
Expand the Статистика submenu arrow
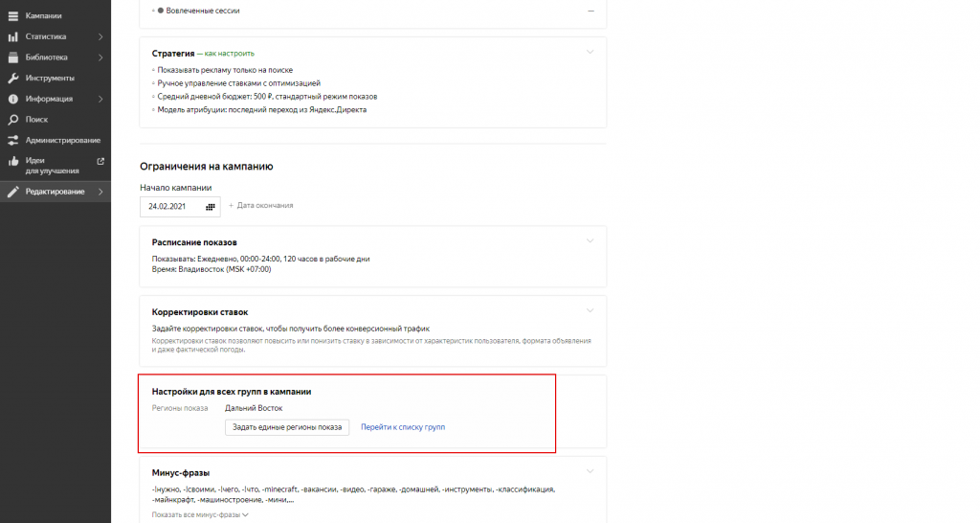pos(100,36)
